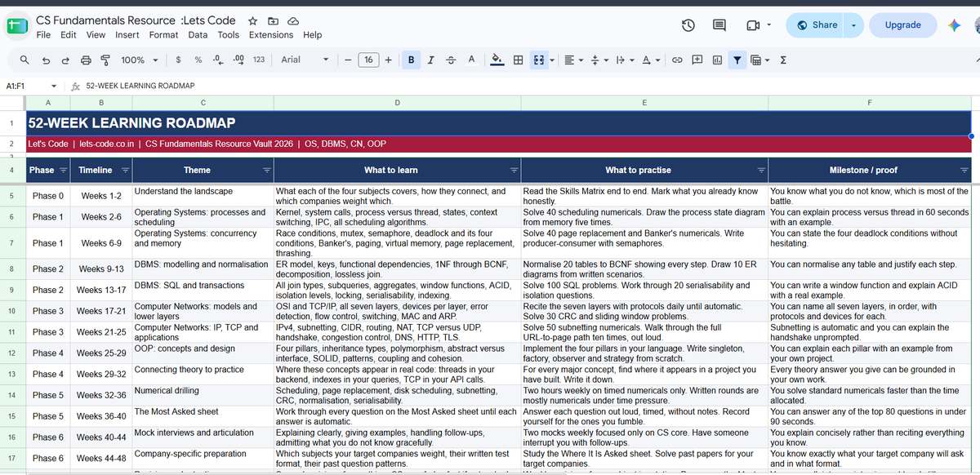The height and width of the screenshot is (475, 980).
Task: Redo the last action
Action: [x=66, y=60]
